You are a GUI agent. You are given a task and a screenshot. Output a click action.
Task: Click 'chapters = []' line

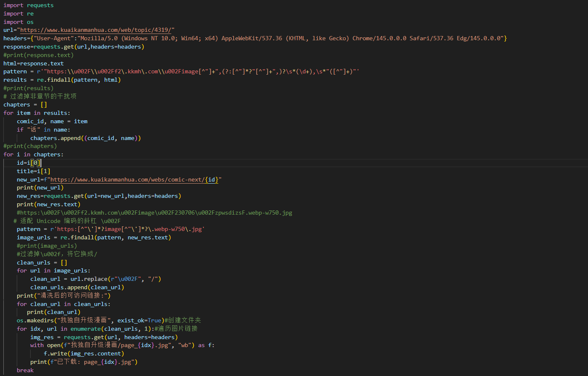(25, 105)
